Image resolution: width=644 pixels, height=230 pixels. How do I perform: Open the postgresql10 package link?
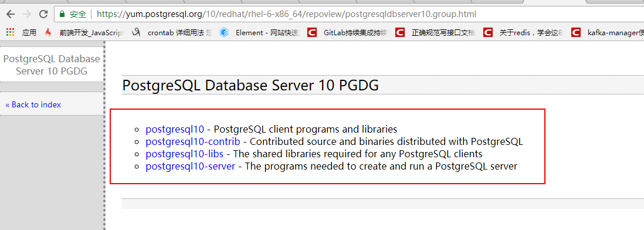(x=175, y=129)
